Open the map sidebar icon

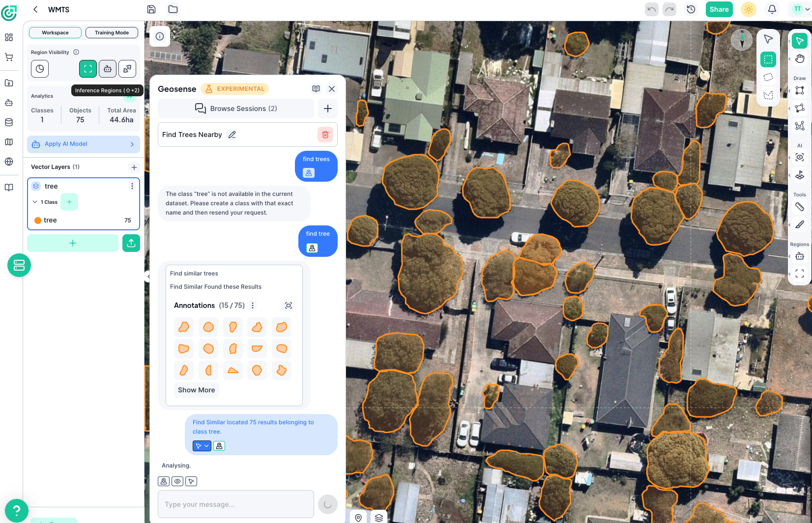9,142
